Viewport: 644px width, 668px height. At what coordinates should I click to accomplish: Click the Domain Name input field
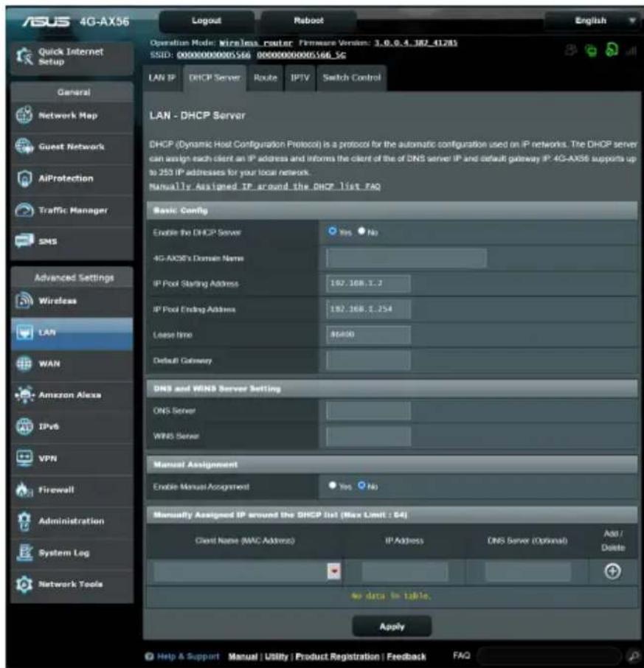(406, 258)
